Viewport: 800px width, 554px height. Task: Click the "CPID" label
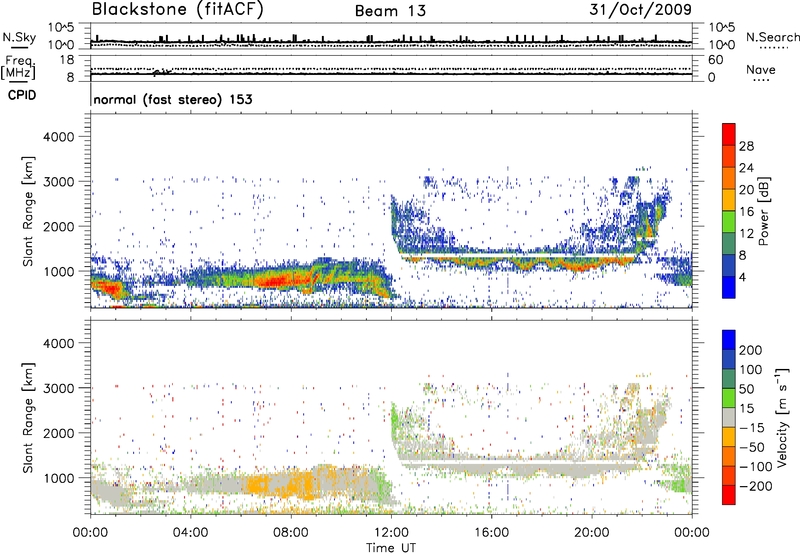click(22, 95)
